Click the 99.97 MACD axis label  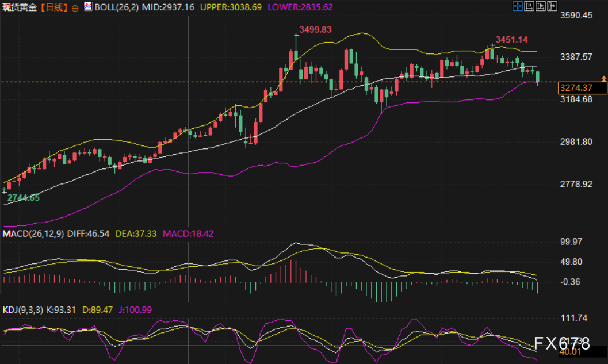[x=571, y=242]
